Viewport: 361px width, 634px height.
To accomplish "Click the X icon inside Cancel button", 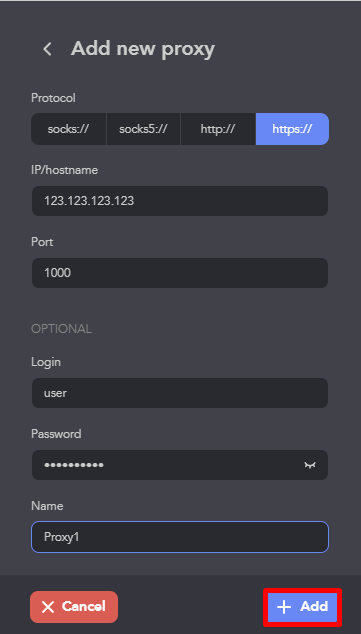I will pyautogui.click(x=48, y=607).
